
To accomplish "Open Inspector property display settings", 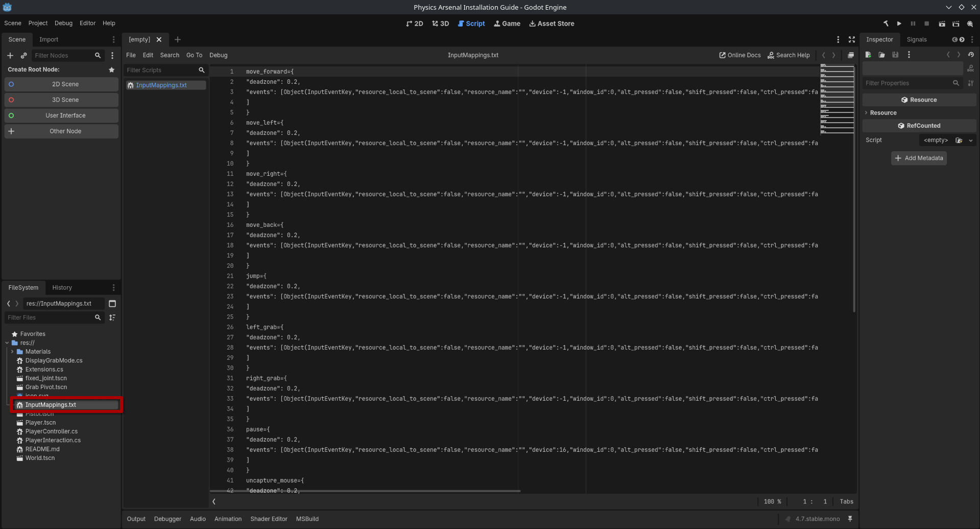I will (971, 83).
